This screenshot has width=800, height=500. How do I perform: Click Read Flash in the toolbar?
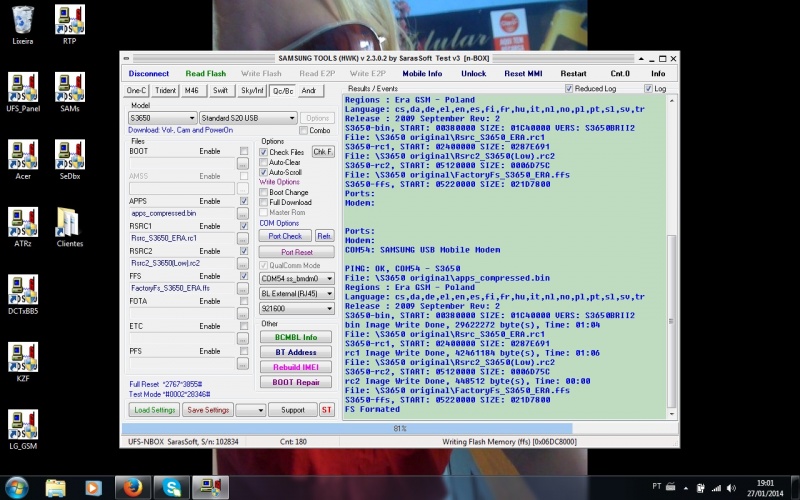pyautogui.click(x=206, y=73)
